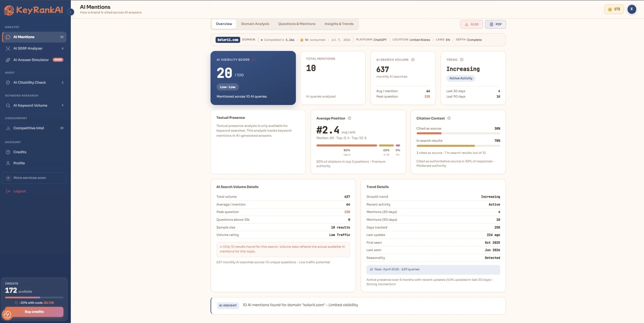Click the Profile person icon

8,163
